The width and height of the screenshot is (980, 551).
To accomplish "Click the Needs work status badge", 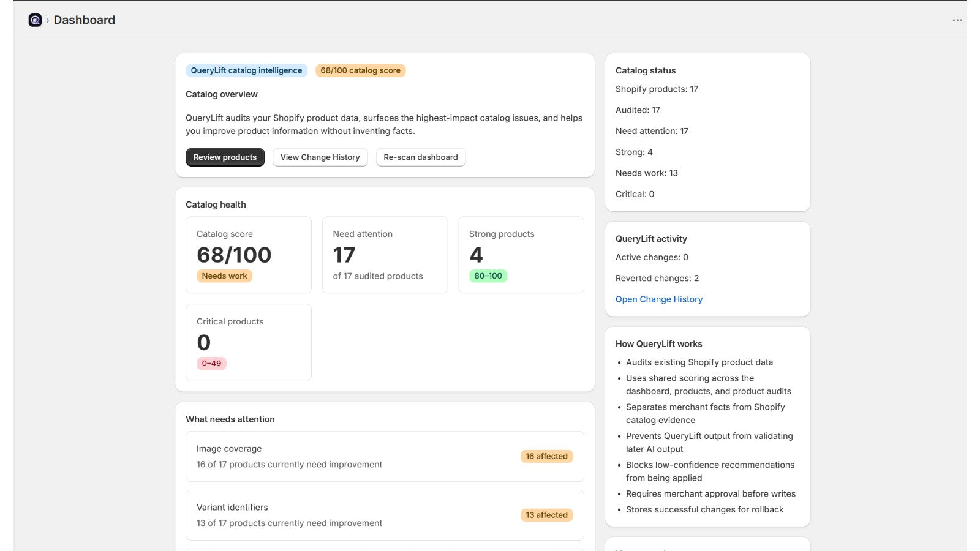I will tap(224, 276).
